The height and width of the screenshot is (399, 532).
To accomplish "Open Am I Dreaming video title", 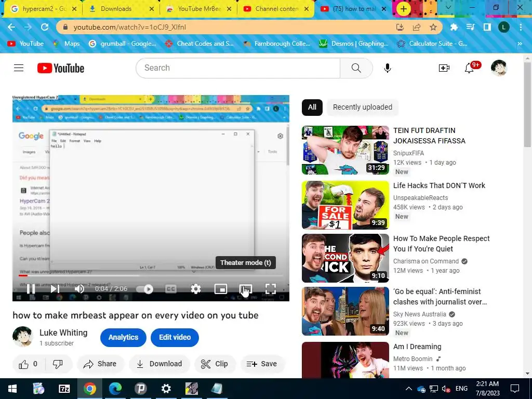I will coord(417,347).
